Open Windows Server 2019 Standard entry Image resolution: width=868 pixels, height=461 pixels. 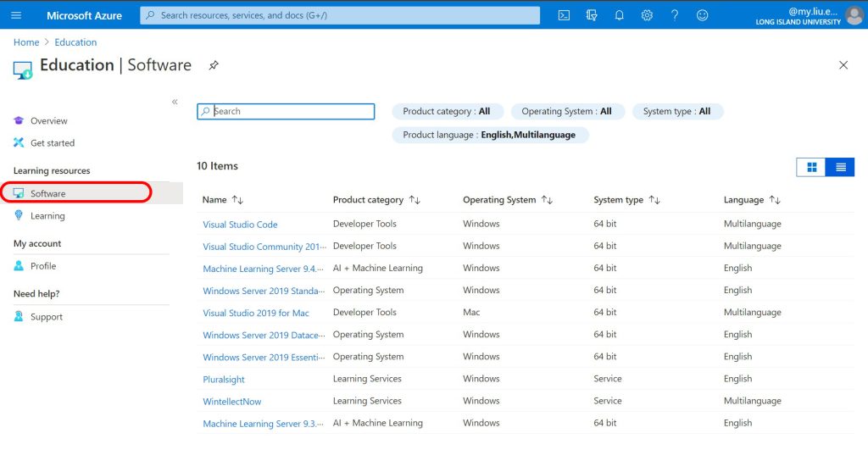264,291
